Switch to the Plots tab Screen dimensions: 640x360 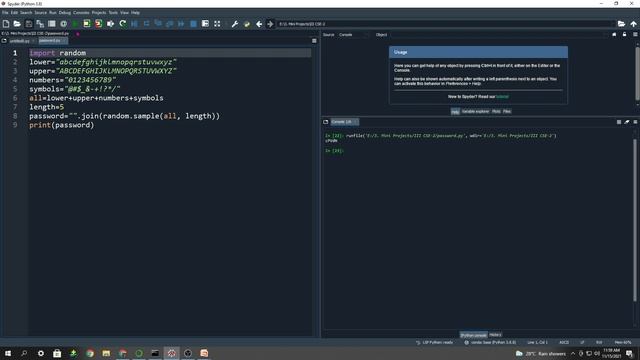[x=496, y=111]
